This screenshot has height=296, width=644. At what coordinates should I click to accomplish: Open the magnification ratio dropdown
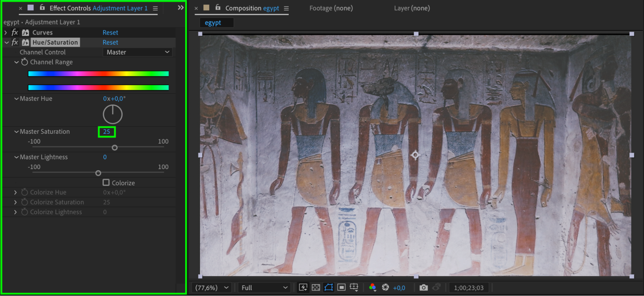click(212, 288)
